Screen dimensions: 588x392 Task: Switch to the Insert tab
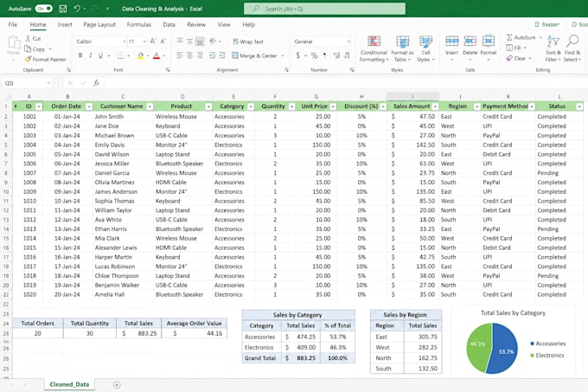pos(65,24)
